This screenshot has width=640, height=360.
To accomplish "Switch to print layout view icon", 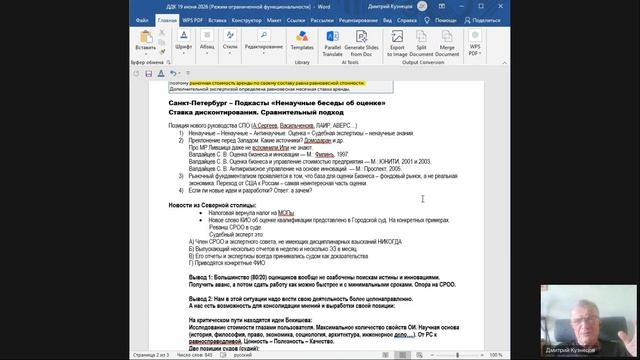I will point(402,355).
